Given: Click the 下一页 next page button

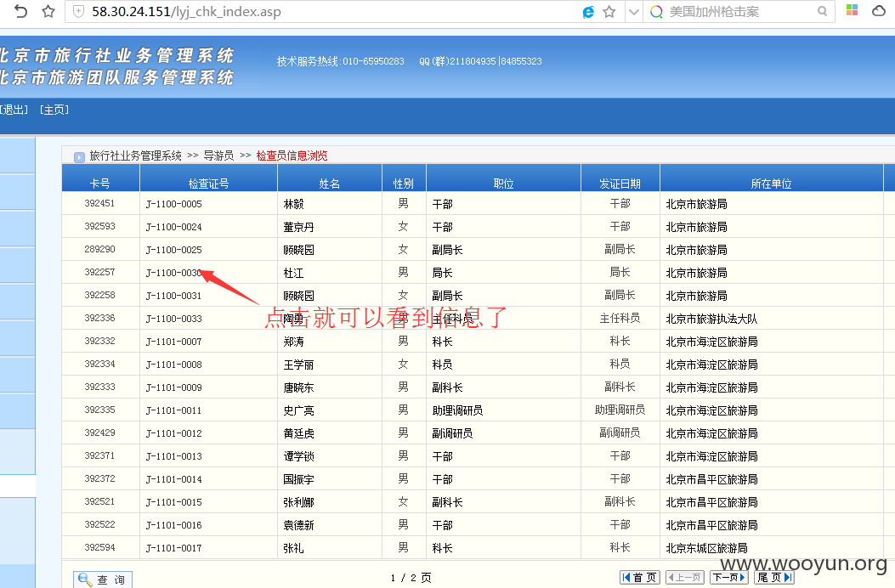Looking at the screenshot, I should (x=729, y=578).
